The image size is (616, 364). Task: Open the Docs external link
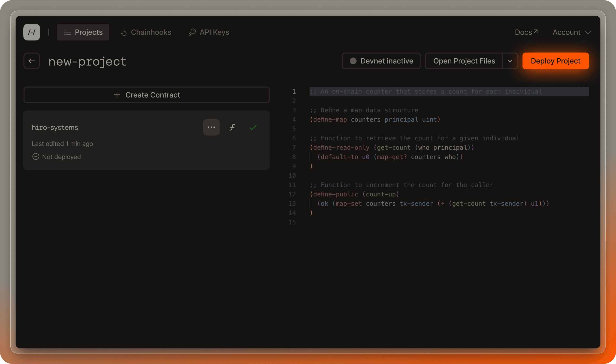[526, 32]
